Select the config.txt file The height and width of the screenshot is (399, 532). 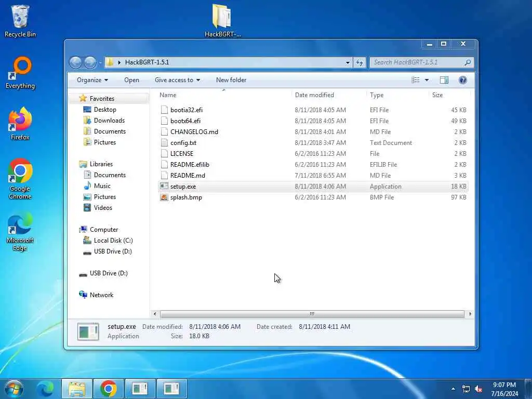pyautogui.click(x=313, y=143)
